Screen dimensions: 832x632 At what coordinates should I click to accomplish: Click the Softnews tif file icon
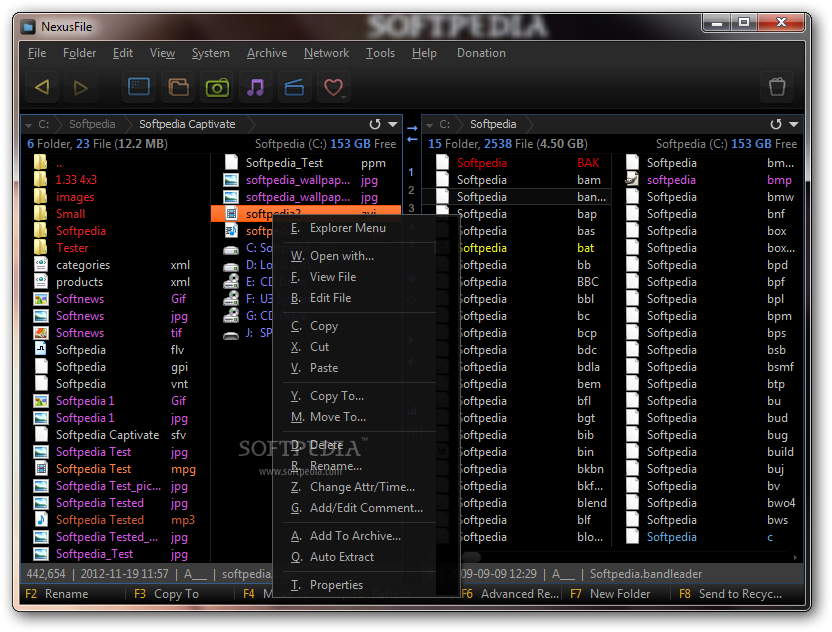[41, 333]
